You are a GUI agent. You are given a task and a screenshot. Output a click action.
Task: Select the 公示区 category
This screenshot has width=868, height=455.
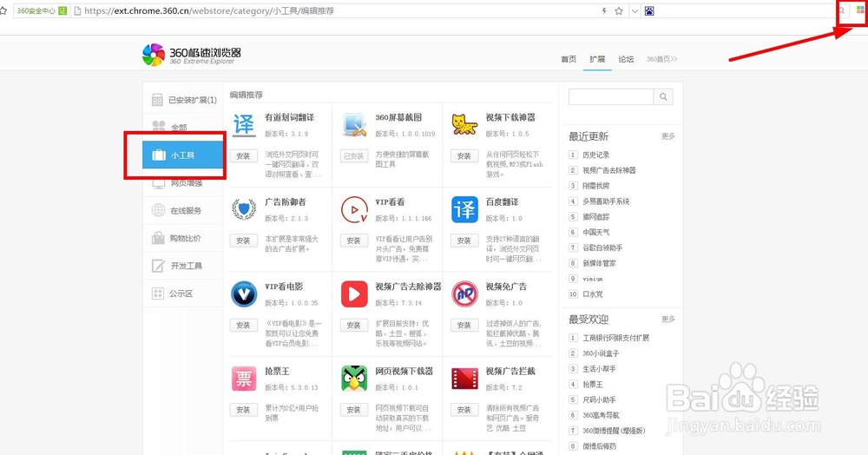tap(182, 293)
